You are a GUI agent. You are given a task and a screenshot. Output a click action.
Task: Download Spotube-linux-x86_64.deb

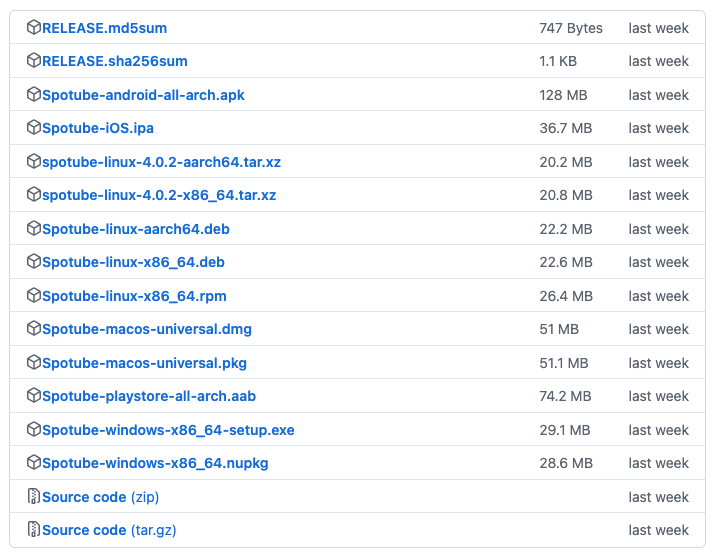(x=133, y=263)
